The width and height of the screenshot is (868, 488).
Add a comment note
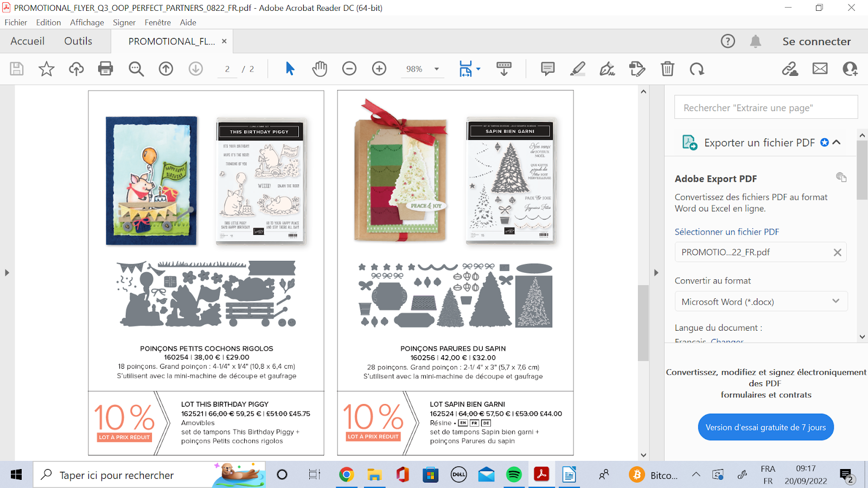click(x=548, y=69)
